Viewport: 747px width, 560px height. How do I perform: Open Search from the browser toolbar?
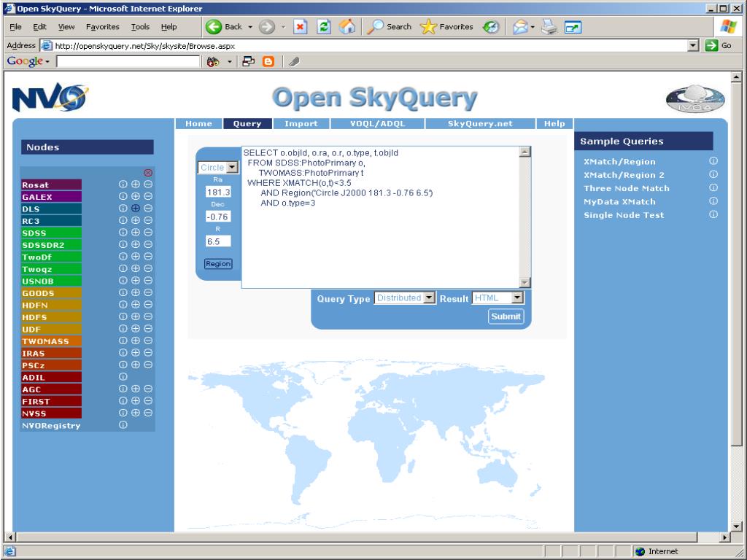[390, 27]
